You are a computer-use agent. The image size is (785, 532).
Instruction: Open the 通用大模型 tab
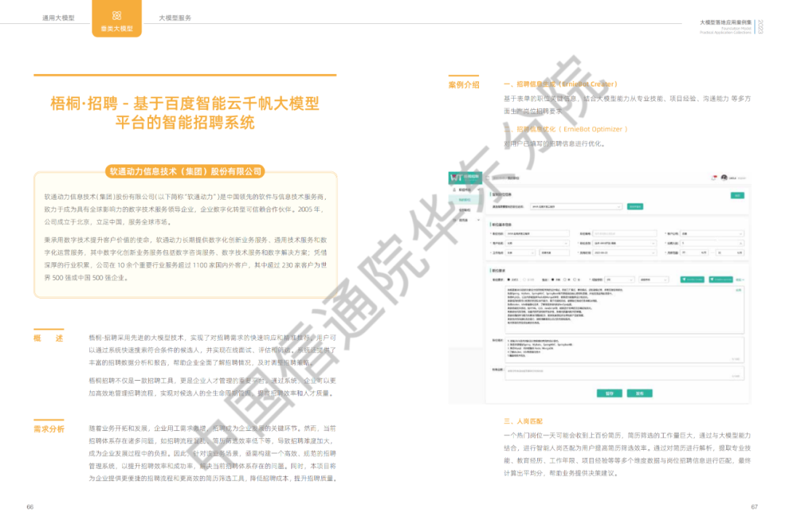pyautogui.click(x=58, y=18)
